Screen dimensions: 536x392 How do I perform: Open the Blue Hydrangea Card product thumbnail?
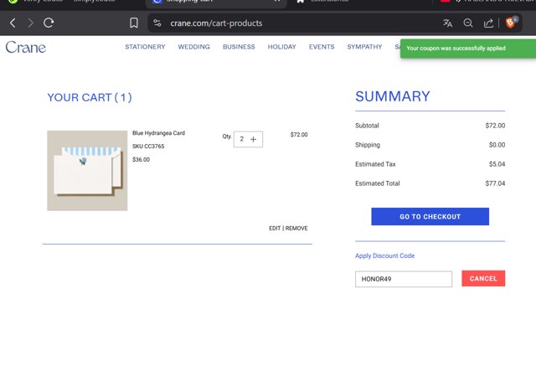coord(87,171)
